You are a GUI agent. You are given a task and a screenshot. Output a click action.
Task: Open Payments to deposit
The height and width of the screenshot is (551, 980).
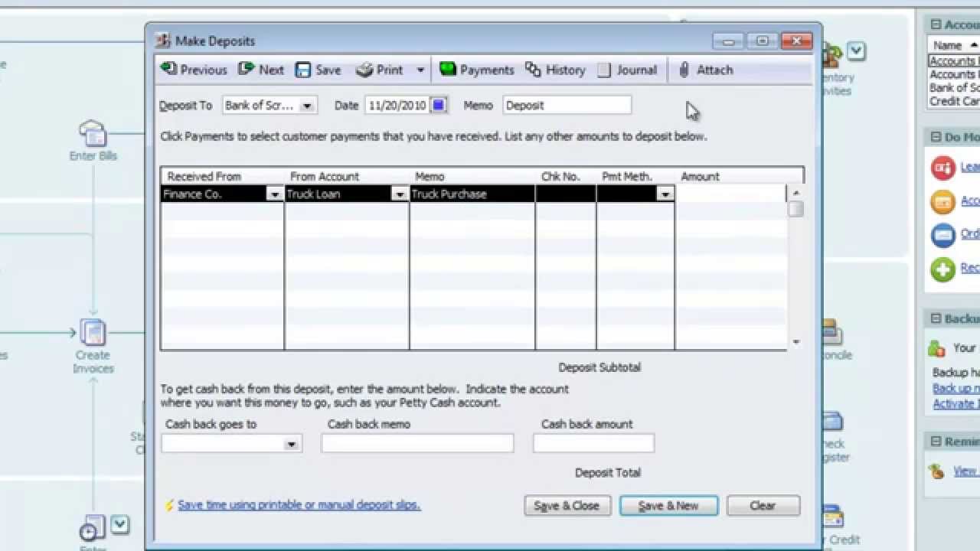tap(476, 70)
